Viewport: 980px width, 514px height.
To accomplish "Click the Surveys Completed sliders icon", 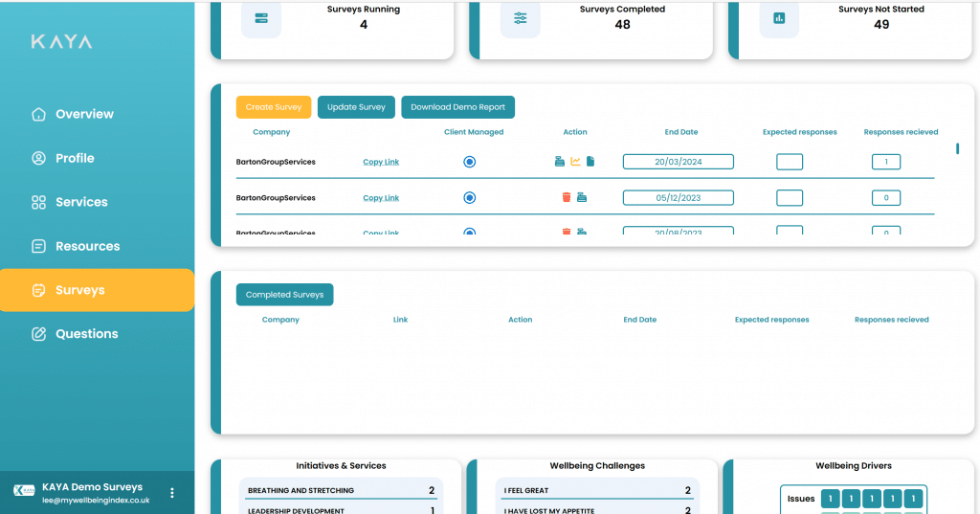I will [520, 18].
